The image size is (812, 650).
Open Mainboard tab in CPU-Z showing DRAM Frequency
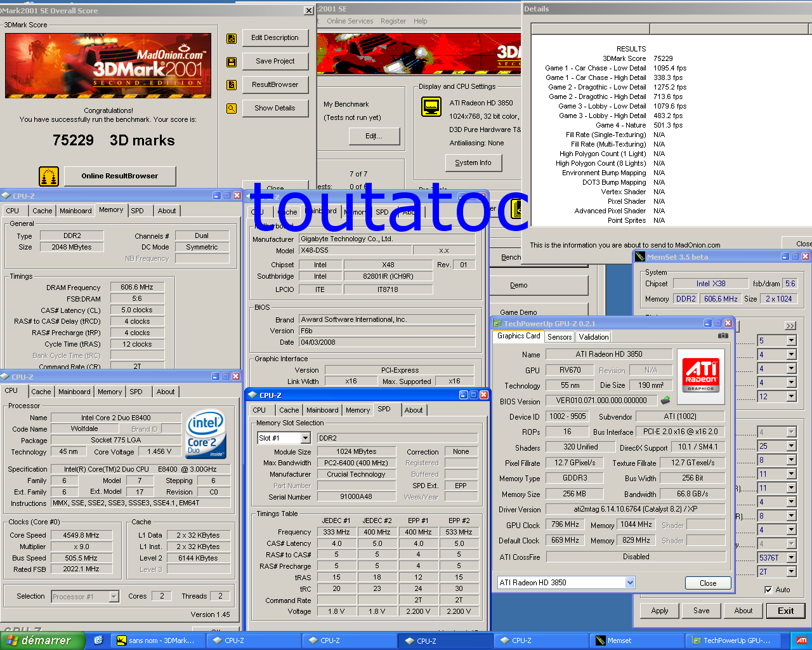[75, 211]
